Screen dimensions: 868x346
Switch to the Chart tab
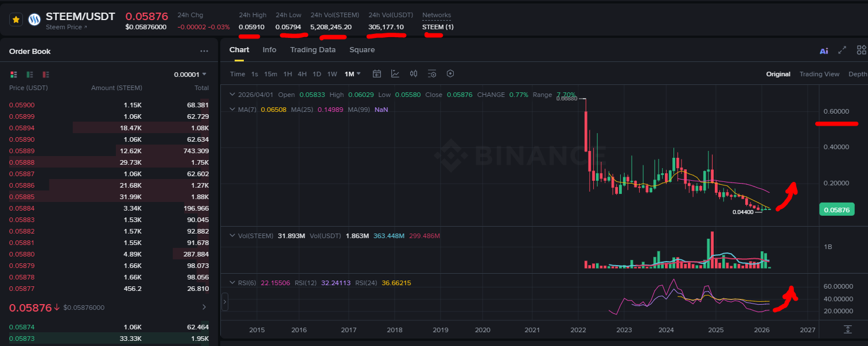pos(239,50)
